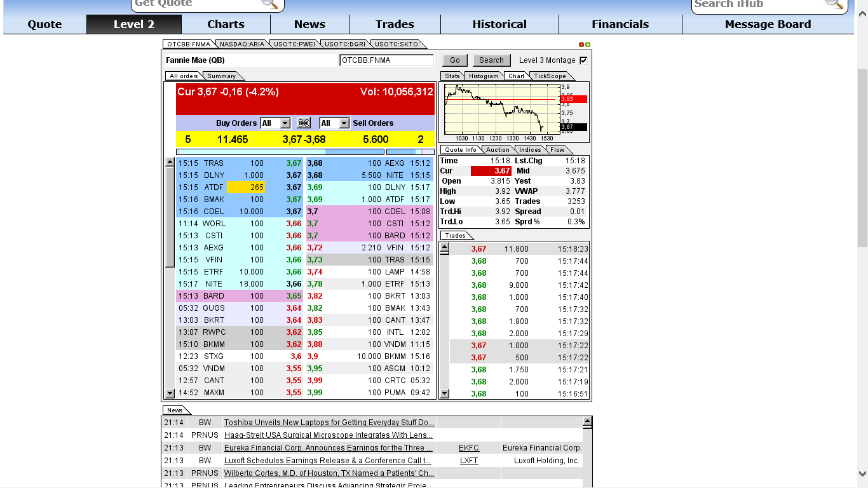Screen dimensions: 868x488
Task: Switch to the Summary orders tab
Action: [x=221, y=76]
